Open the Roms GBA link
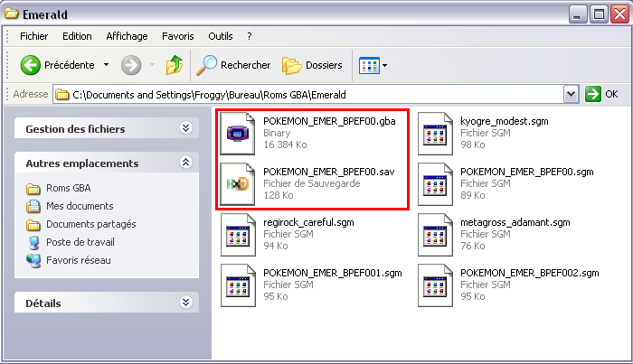633x364 pixels. (x=68, y=188)
